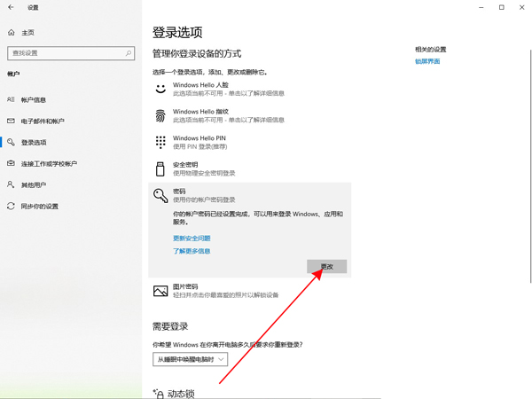Viewport: 532px width, 399px height.
Task: Click the 图片密码 picture icon
Action: tap(160, 291)
